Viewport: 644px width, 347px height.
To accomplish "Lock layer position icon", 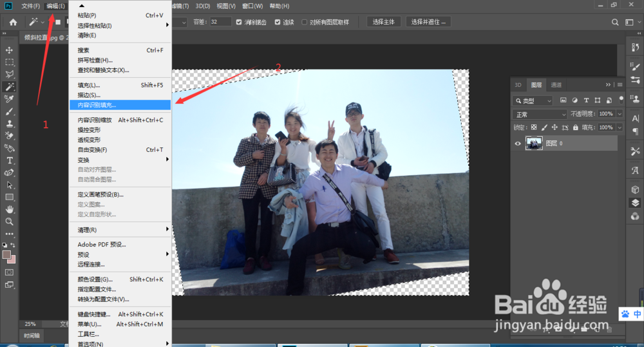I will pyautogui.click(x=554, y=127).
